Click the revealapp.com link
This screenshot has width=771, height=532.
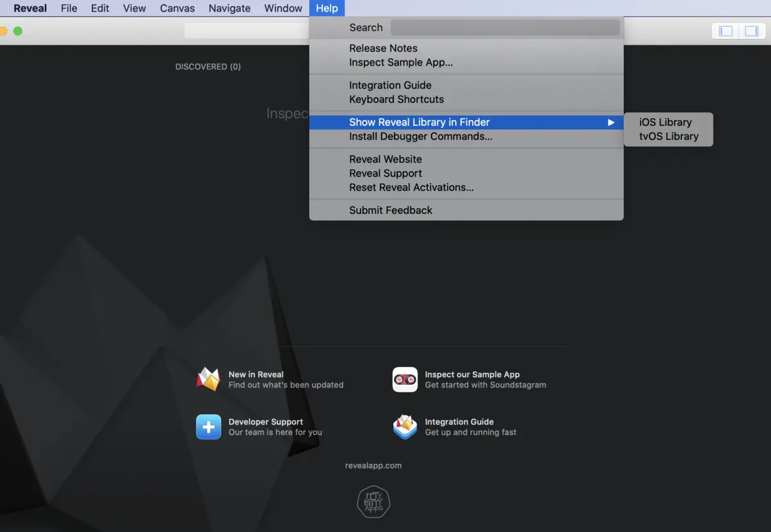click(373, 466)
